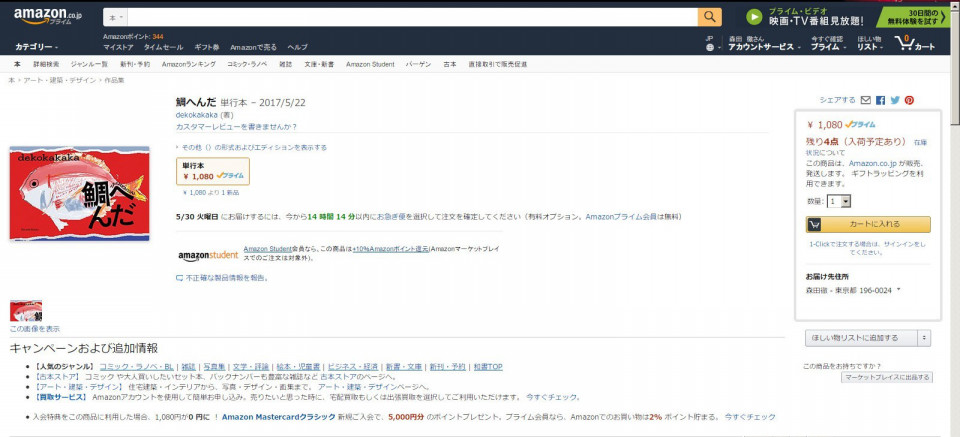Open 文庫・新書 in the books nav

point(319,64)
